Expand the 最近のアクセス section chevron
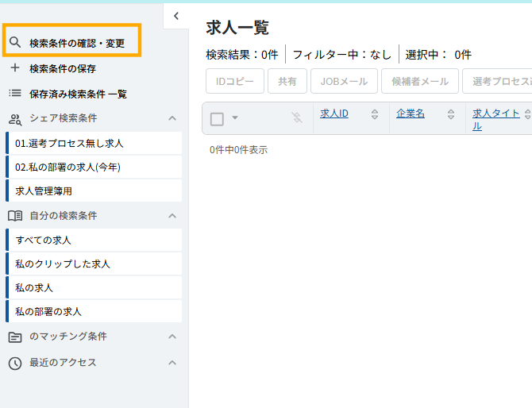Image resolution: width=532 pixels, height=408 pixels. 172,363
